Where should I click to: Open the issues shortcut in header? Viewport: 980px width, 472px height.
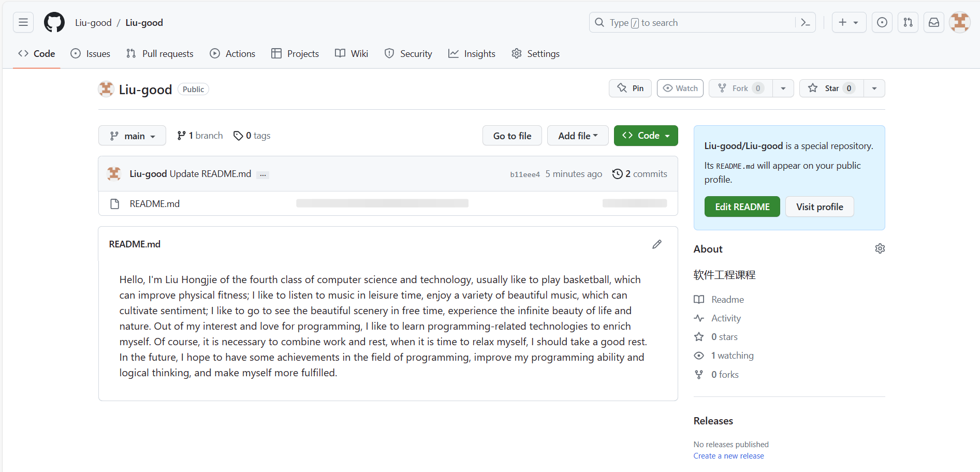(x=882, y=22)
